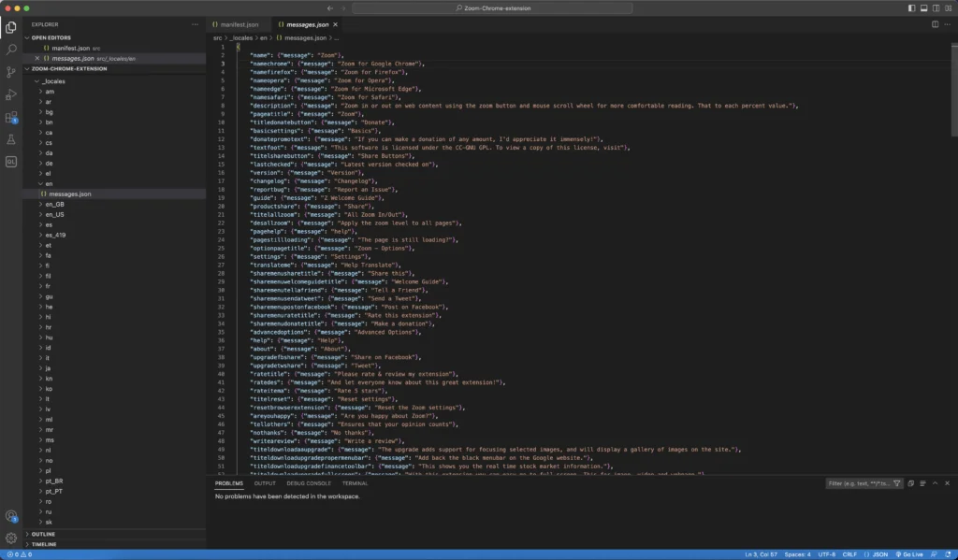Click the Zoom-Chrome-extension command center search
This screenshot has height=560, width=958.
pos(492,7)
